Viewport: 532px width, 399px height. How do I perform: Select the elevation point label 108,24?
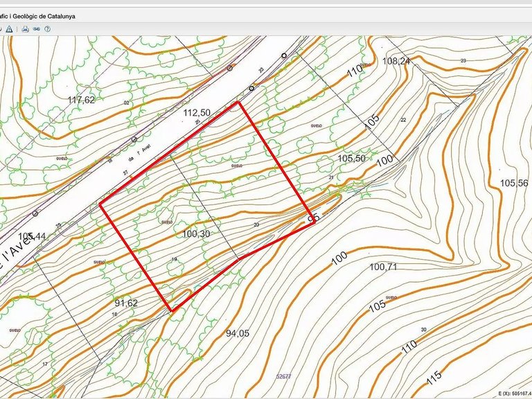(396, 61)
